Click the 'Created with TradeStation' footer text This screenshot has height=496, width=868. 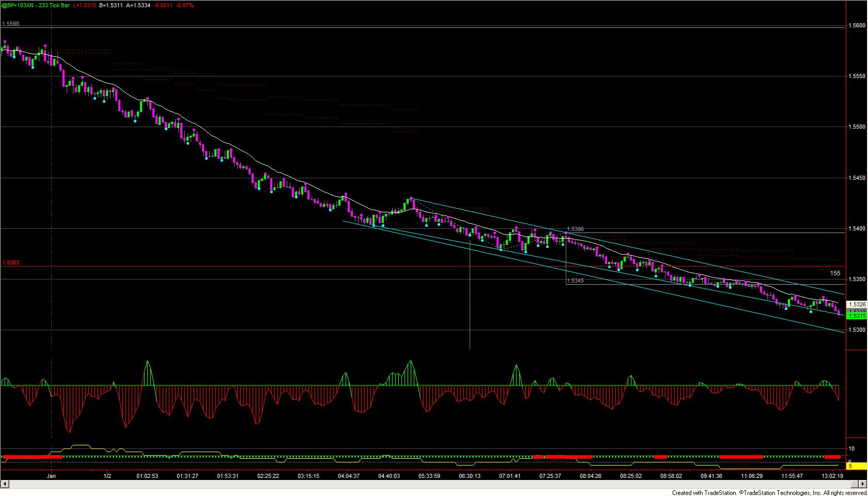pyautogui.click(x=704, y=493)
